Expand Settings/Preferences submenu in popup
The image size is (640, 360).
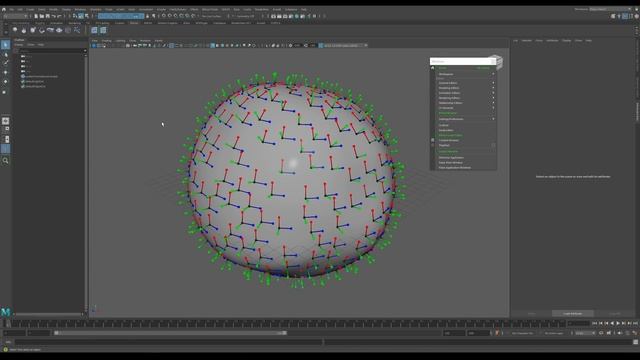[x=466, y=119]
